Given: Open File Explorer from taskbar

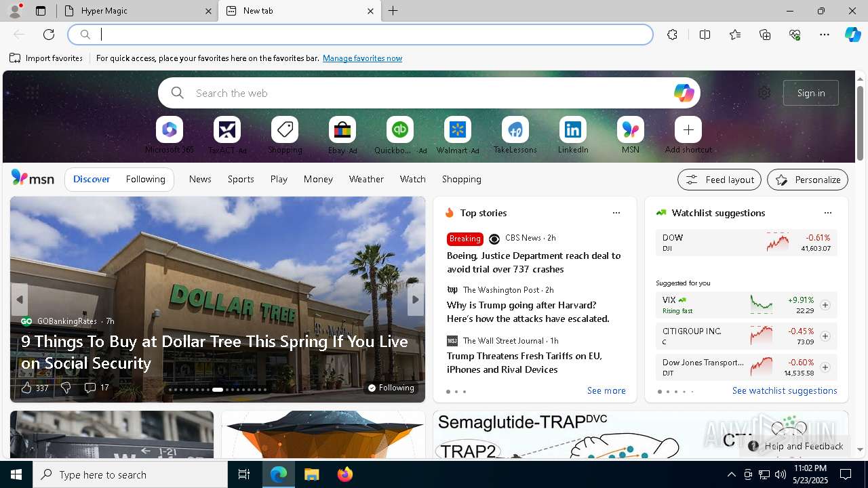Looking at the screenshot, I should pyautogui.click(x=311, y=474).
